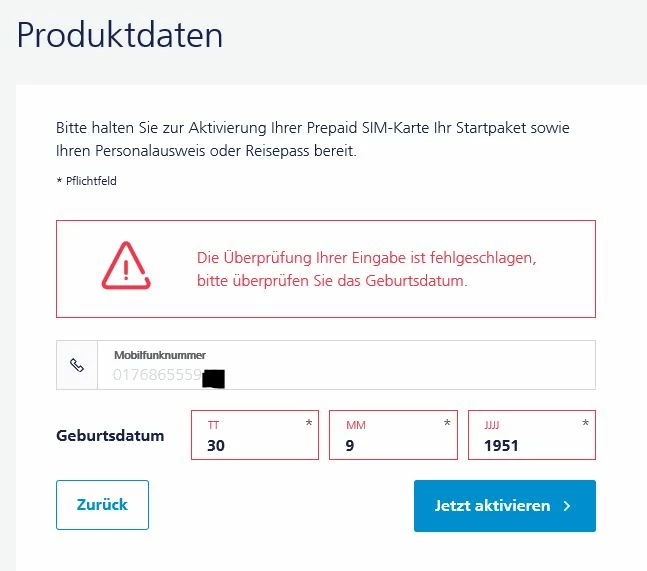
Task: Select the month value 9
Action: (x=351, y=446)
